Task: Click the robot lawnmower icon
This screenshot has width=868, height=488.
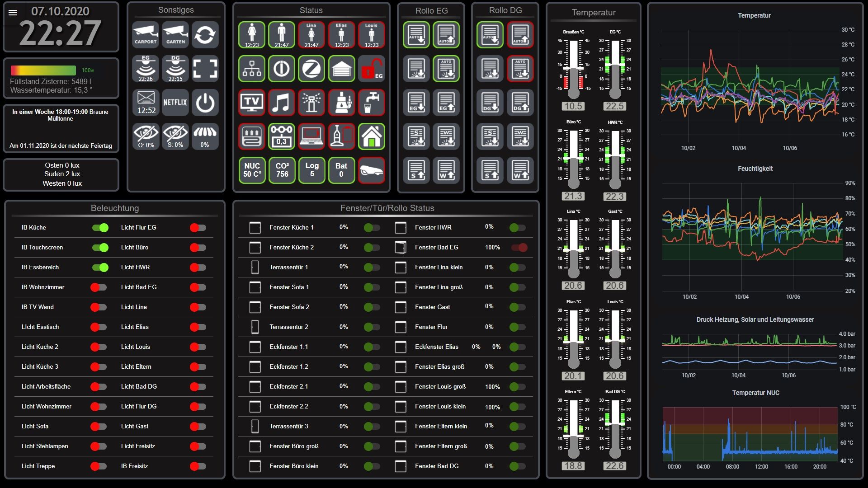Action: tap(371, 170)
